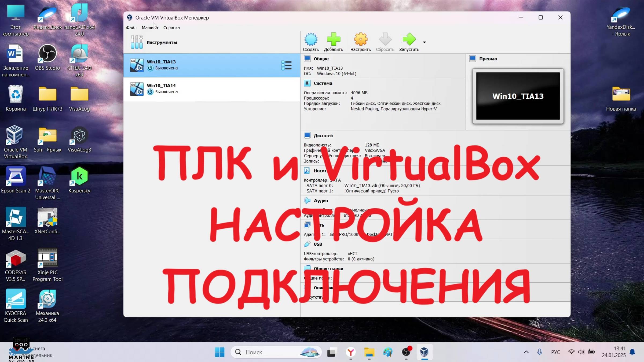The height and width of the screenshot is (362, 644).
Task: Open Инструменты tools panel icon
Action: (137, 42)
